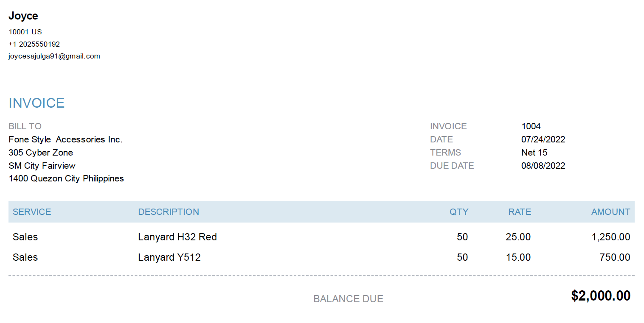Click the invoice date 07/24/2022
Image resolution: width=644 pixels, height=323 pixels.
coord(543,139)
